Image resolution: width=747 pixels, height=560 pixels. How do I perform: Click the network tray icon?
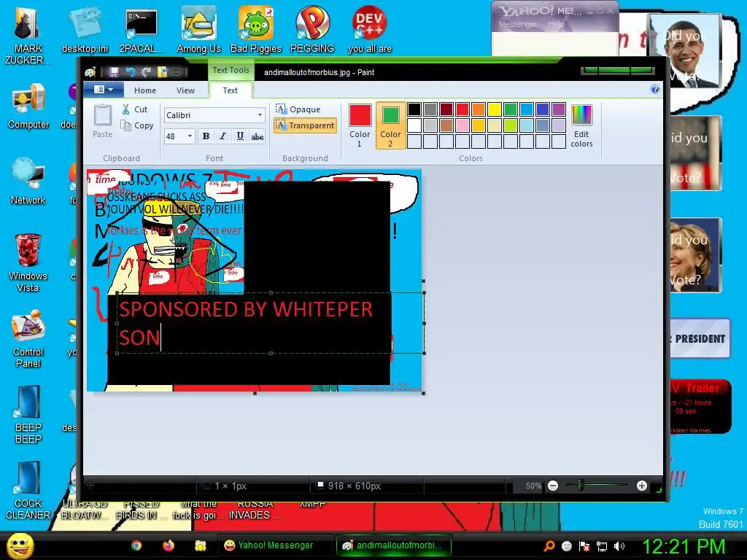[602, 545]
